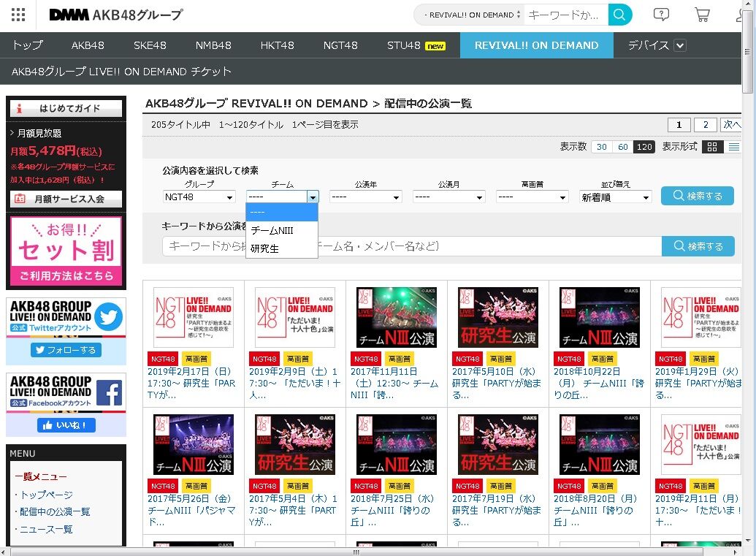Open 配信中の公演一覧 in sidebar menu

pos(55,511)
